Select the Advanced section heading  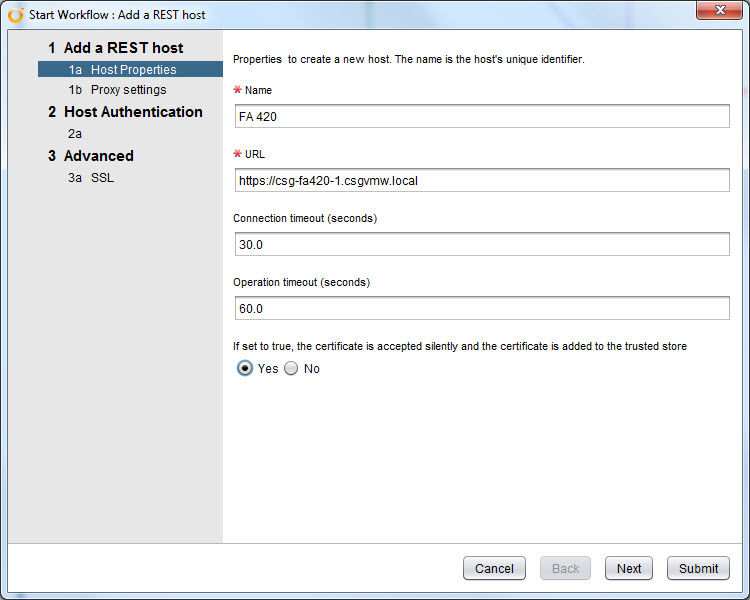(90, 156)
